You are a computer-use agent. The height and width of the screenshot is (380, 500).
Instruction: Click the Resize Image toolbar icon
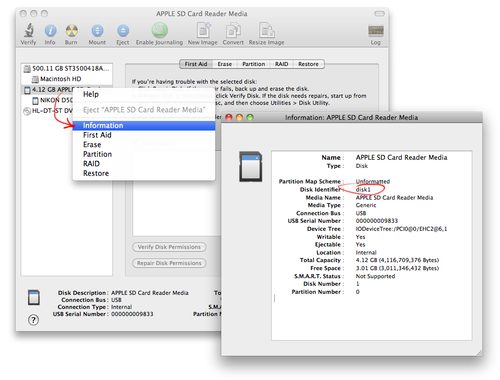[267, 30]
